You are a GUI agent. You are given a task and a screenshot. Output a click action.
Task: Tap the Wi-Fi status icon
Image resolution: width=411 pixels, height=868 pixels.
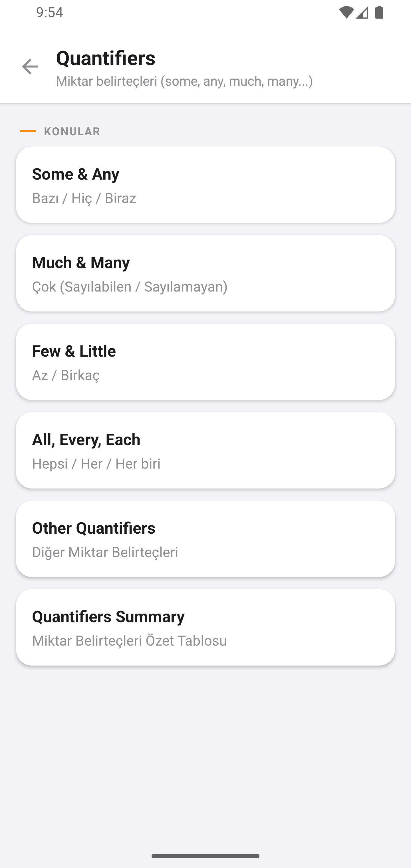pyautogui.click(x=346, y=13)
